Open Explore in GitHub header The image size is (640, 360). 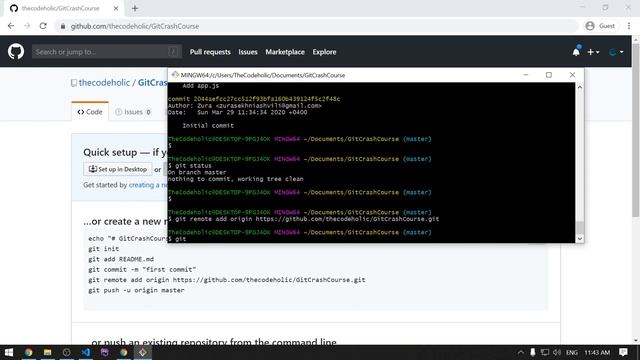click(x=324, y=52)
